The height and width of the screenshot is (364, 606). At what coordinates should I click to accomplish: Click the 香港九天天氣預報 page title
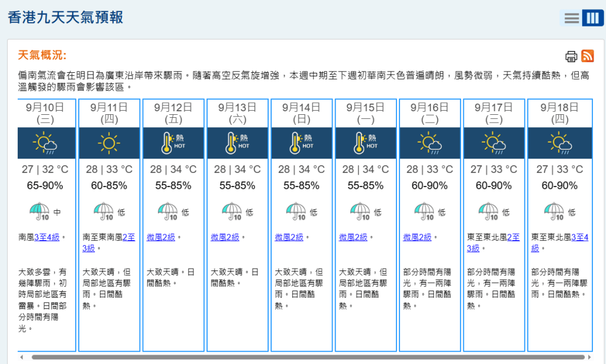[x=65, y=17]
